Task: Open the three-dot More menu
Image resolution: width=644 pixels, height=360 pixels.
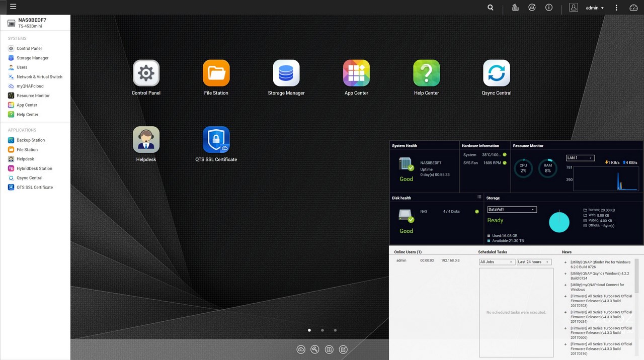Action: [x=616, y=8]
